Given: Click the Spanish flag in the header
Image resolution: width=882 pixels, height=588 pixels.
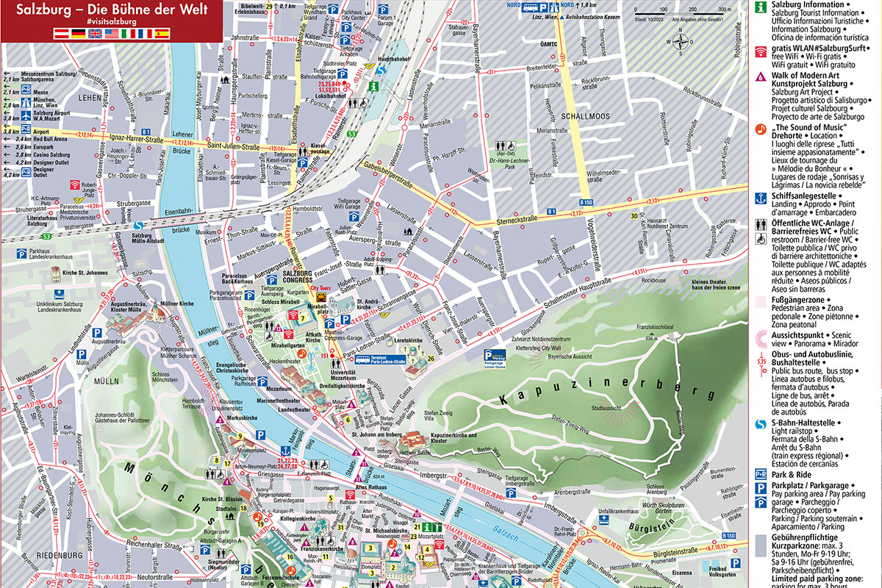Looking at the screenshot, I should pyautogui.click(x=162, y=34).
